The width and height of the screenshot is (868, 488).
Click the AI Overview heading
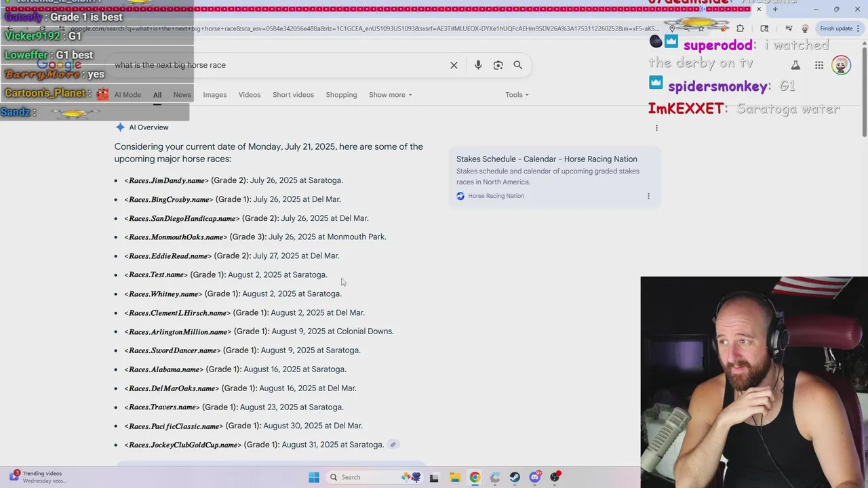(149, 127)
